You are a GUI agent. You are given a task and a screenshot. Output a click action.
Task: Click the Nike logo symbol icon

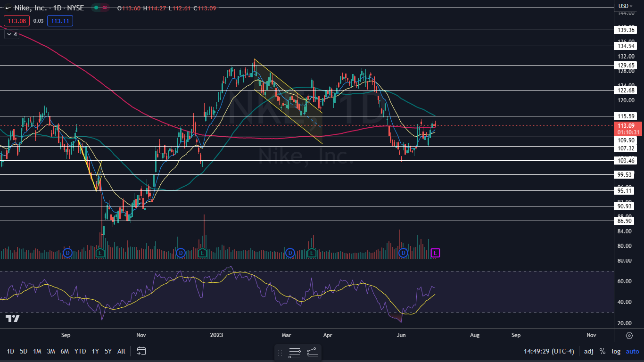point(8,8)
